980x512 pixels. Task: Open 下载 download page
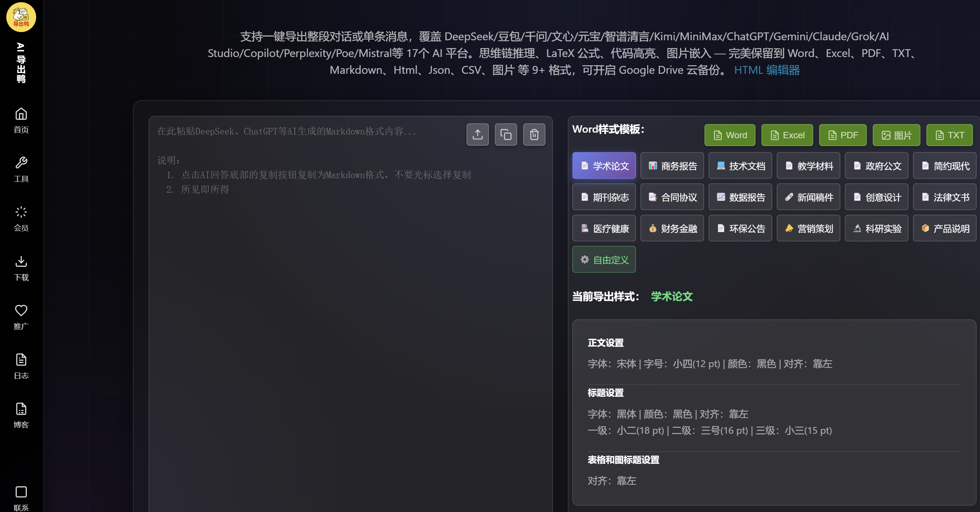21,268
